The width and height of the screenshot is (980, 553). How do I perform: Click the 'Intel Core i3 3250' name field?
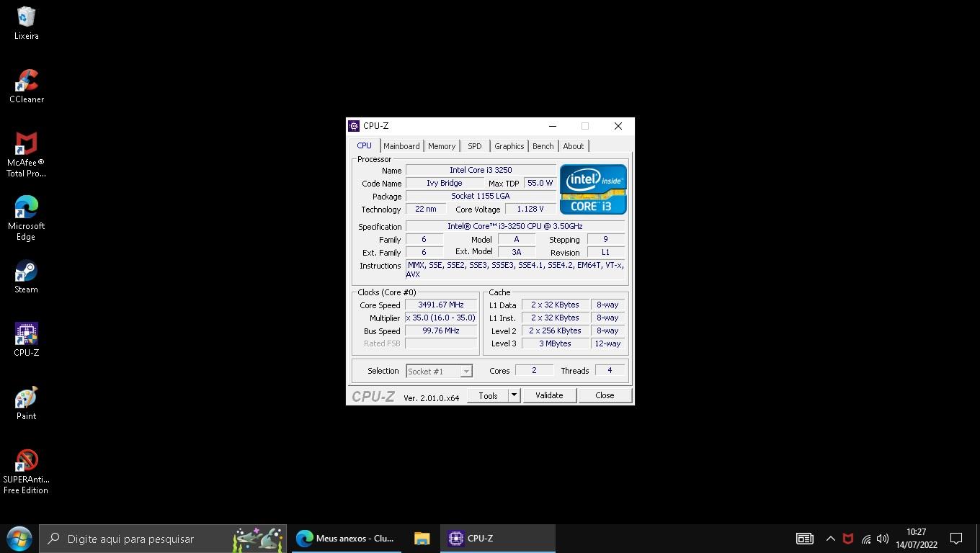(x=481, y=170)
